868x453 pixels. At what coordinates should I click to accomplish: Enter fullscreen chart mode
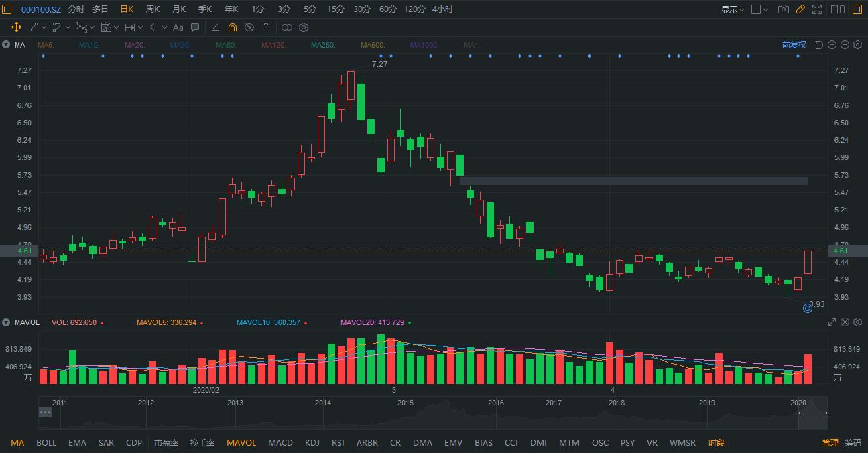pos(817,9)
